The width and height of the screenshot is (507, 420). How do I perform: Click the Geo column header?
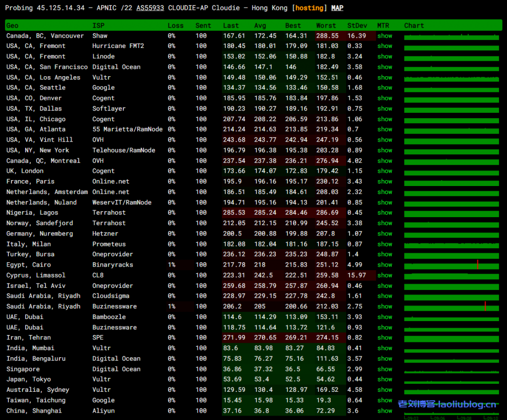(12, 26)
